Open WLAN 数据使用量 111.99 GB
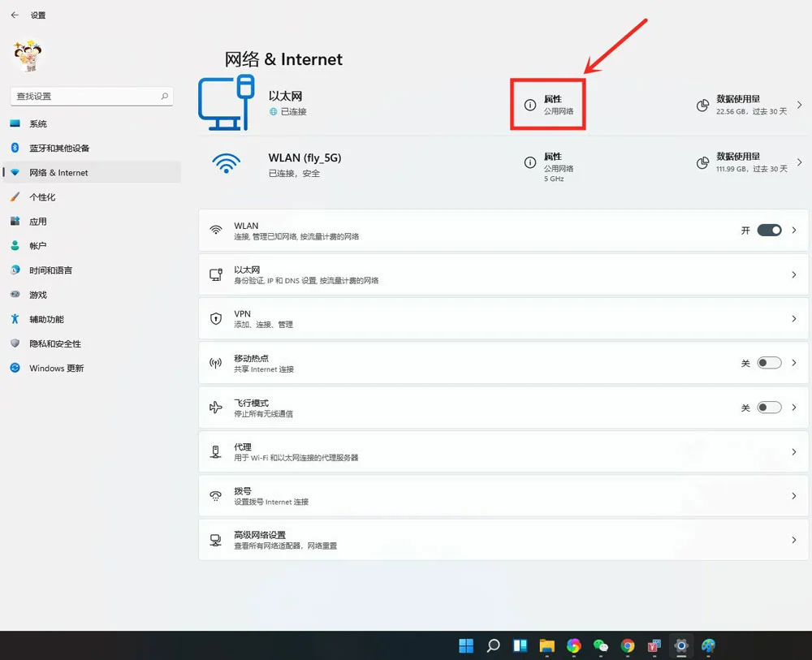 (749, 162)
